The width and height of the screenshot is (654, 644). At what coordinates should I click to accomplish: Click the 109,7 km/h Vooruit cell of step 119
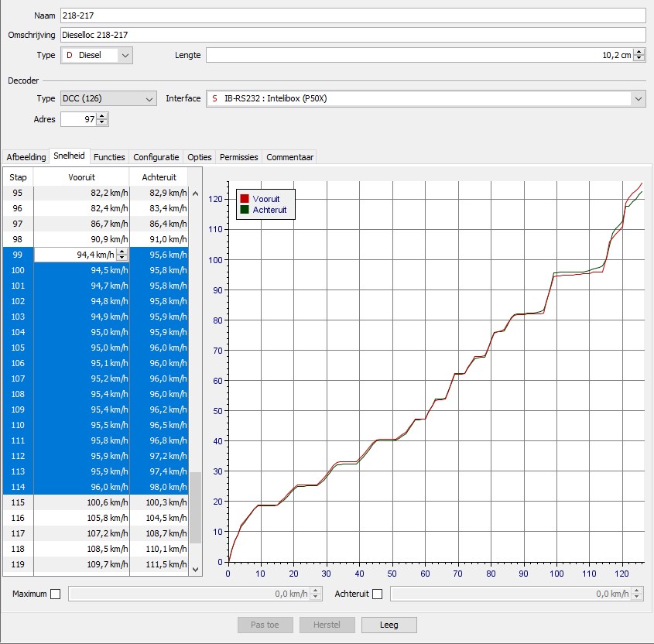(82, 564)
